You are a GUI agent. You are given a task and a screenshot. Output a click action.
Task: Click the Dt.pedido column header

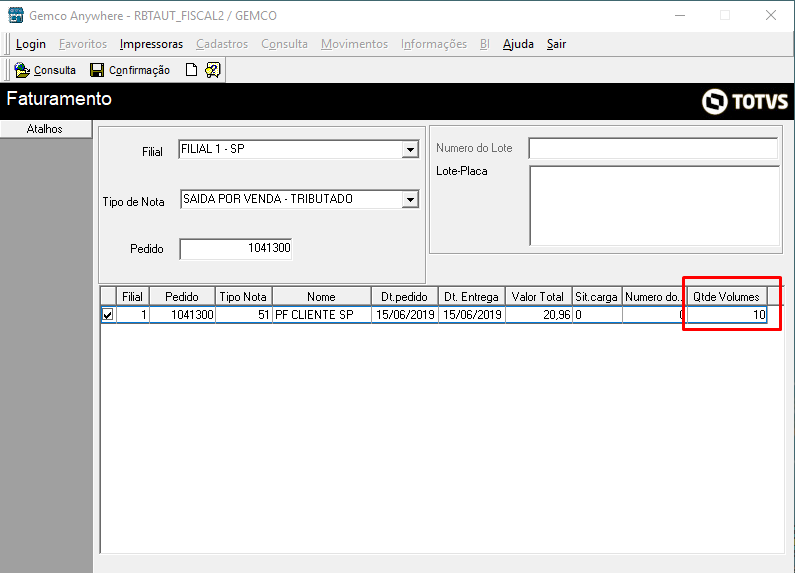click(x=405, y=297)
